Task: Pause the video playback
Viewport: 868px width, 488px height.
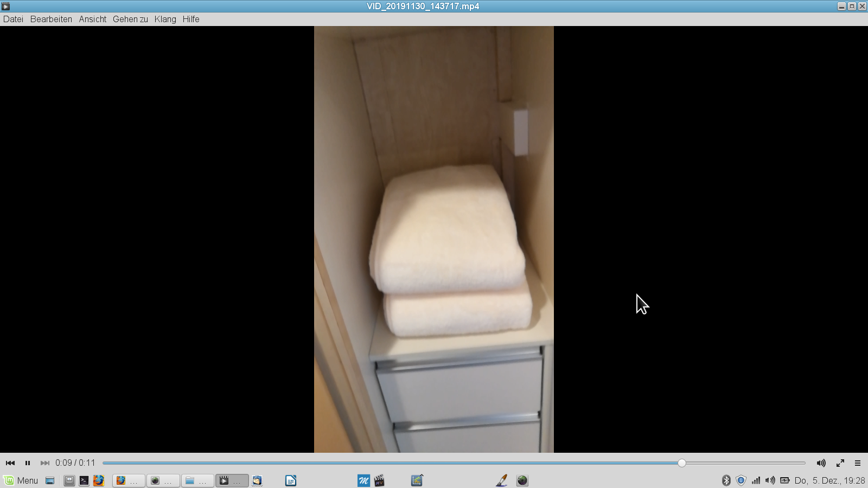Action: point(28,463)
